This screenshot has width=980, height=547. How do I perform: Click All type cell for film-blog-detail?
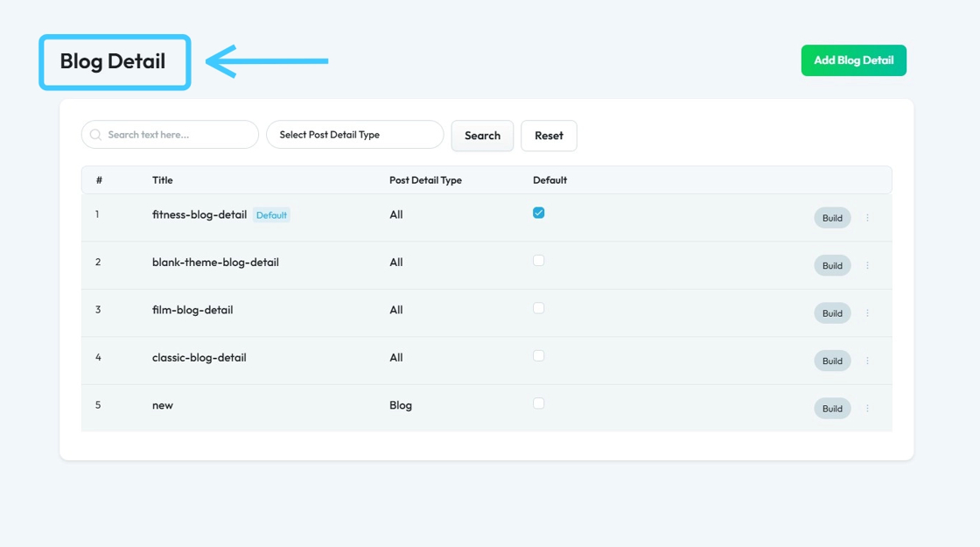coord(396,310)
